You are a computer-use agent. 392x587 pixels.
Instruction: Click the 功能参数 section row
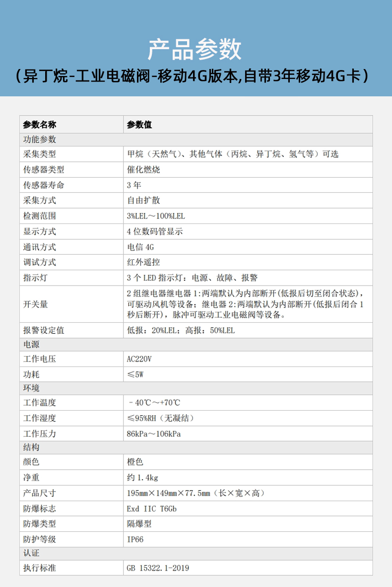40,140
